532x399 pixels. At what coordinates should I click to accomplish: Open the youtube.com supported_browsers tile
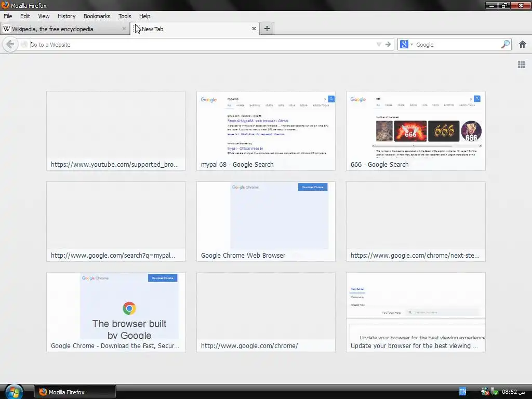pyautogui.click(x=116, y=131)
